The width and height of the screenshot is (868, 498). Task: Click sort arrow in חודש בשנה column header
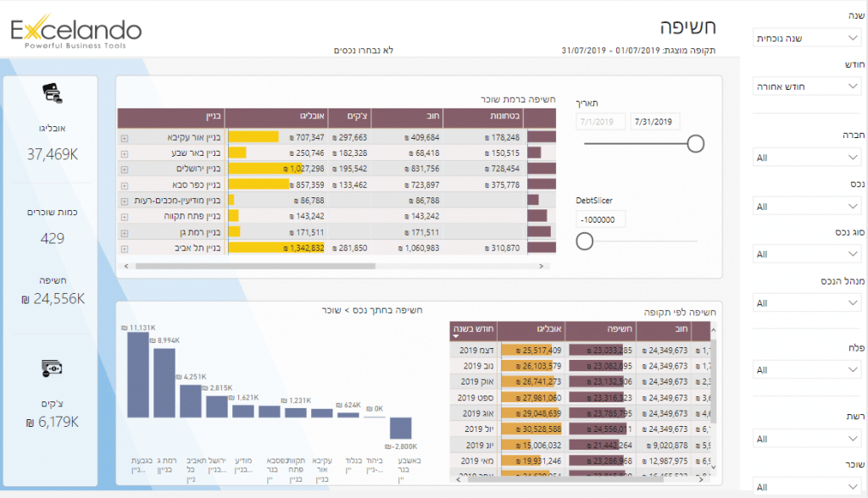[459, 336]
